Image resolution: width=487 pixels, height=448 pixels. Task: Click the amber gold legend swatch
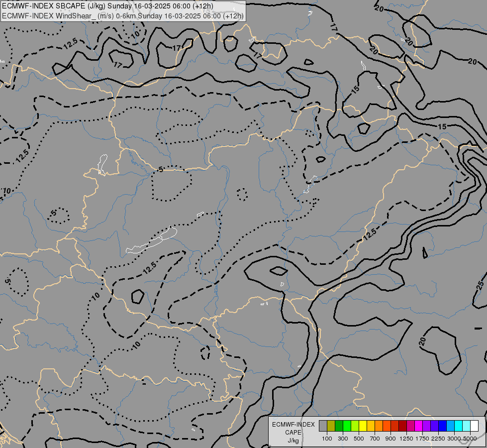tap(371, 426)
